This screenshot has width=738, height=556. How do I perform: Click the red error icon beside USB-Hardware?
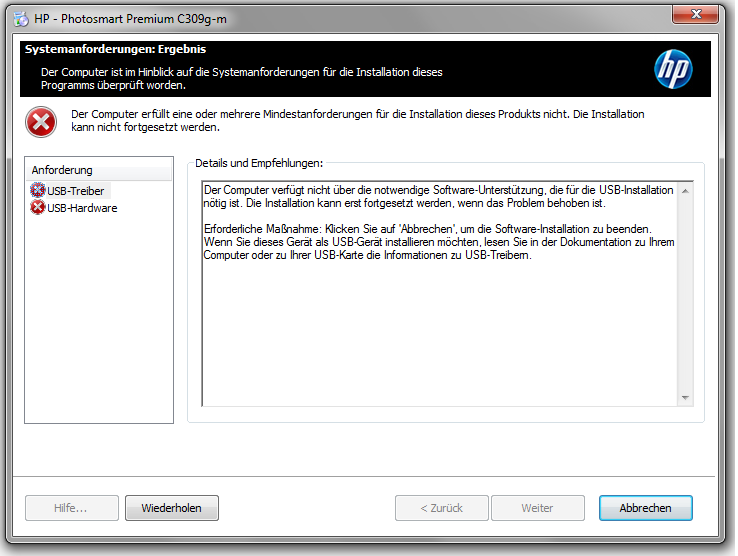(38, 207)
